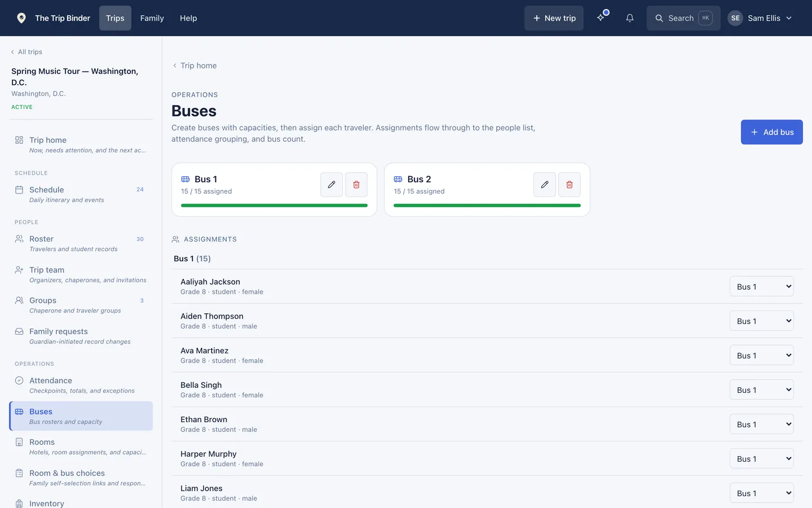Delete Bus 2 using the trash icon

click(x=570, y=185)
